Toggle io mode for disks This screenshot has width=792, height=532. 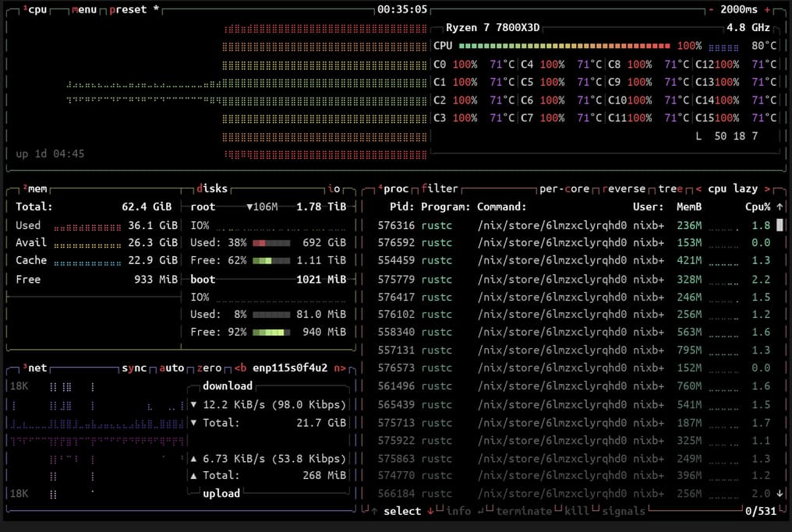(334, 188)
